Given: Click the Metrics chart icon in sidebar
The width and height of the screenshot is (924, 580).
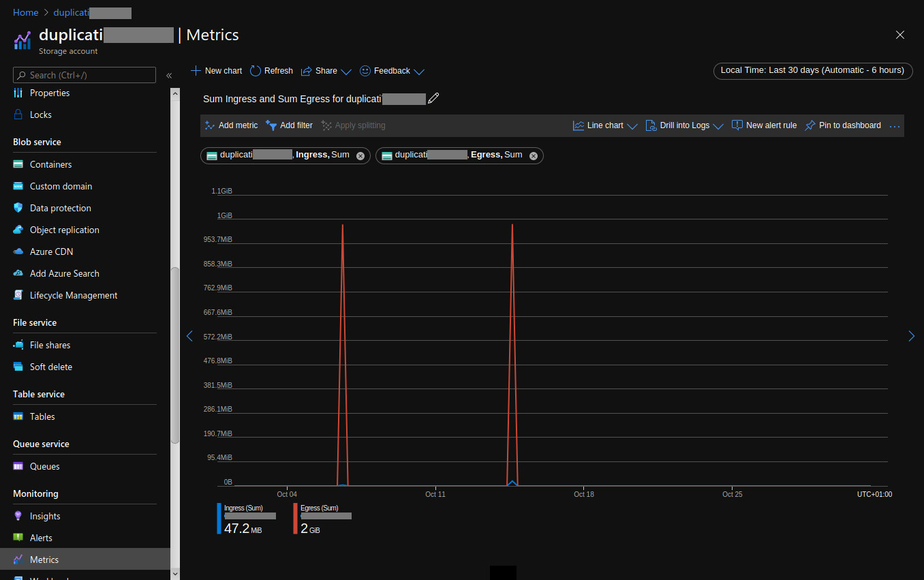Looking at the screenshot, I should pos(18,560).
